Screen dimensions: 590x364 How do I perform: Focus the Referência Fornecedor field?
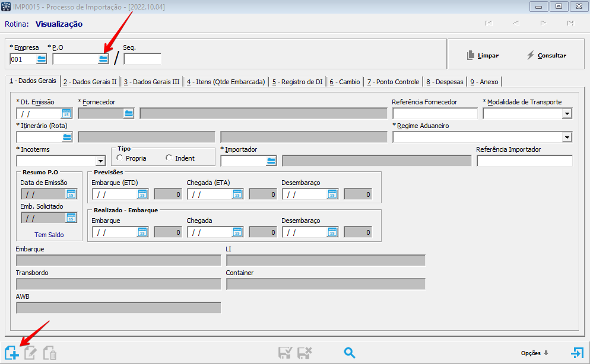point(435,113)
